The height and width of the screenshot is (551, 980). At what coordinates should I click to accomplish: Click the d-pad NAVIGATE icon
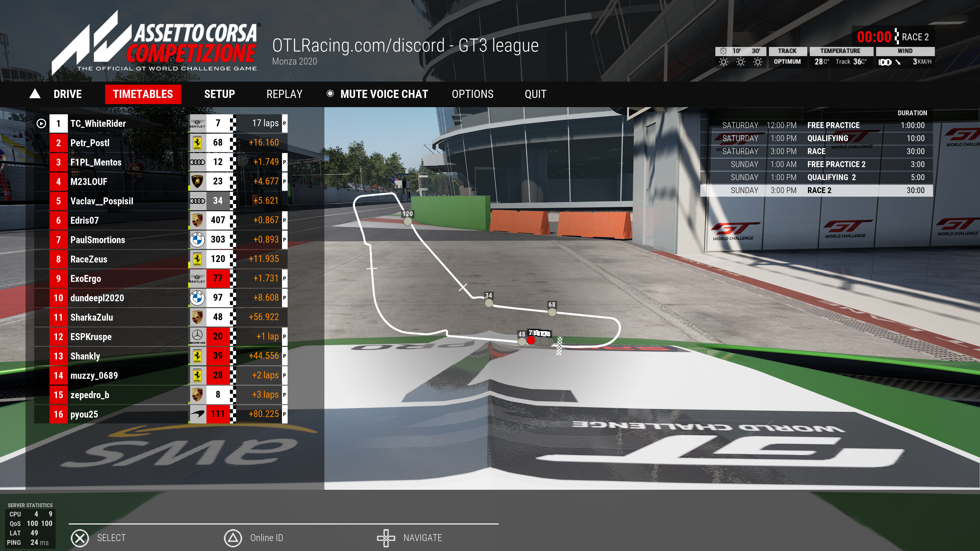[386, 538]
